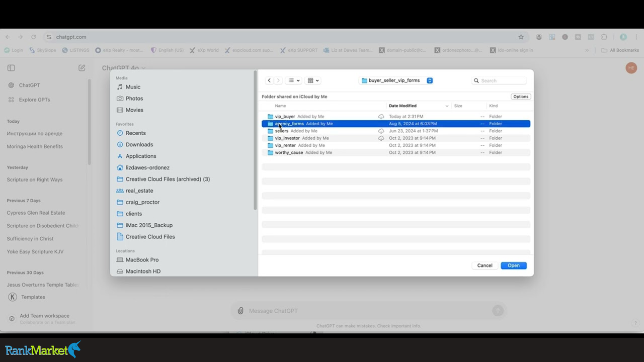Select the vip_buyer folder
Viewport: 644px width, 362px height.
[x=396, y=117]
